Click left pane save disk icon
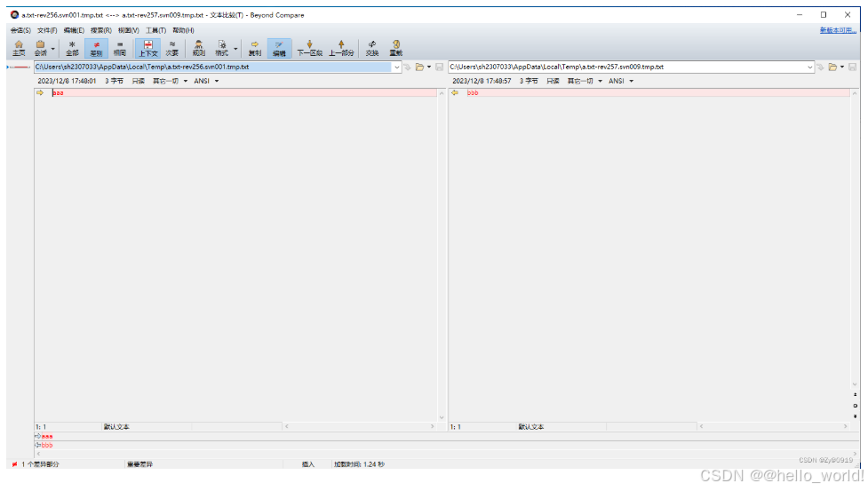 (x=439, y=67)
